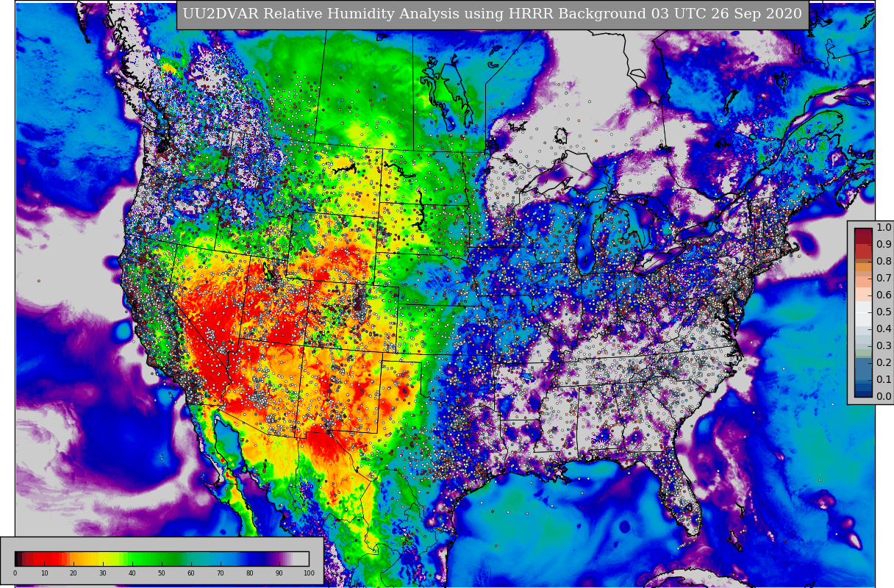The height and width of the screenshot is (588, 894).
Task: Click the 0.4 label on the right colorbar
Action: pyautogui.click(x=884, y=329)
